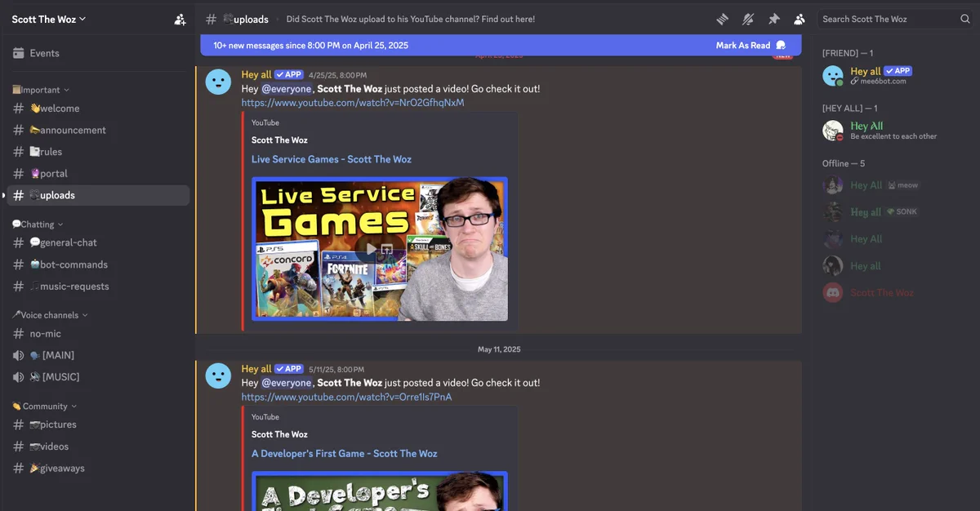Click the hash icon in uploads channel header
Image resolution: width=980 pixels, height=511 pixels.
(212, 19)
